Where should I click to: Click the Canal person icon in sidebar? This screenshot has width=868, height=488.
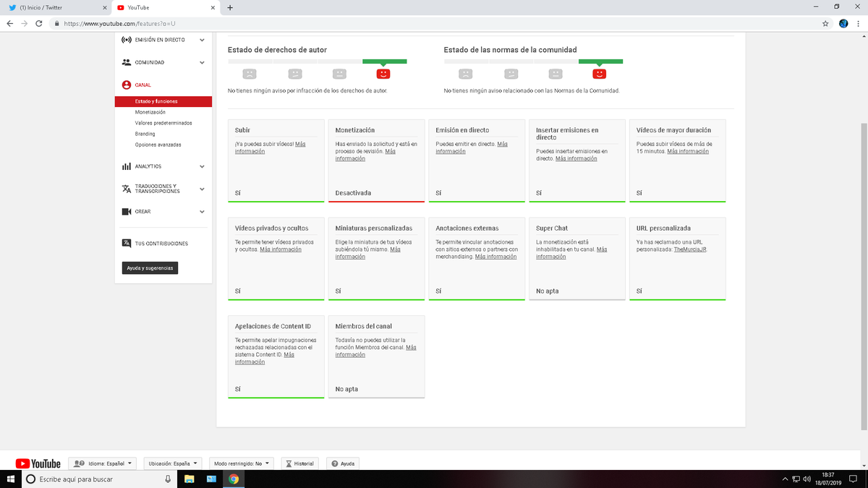click(x=127, y=85)
